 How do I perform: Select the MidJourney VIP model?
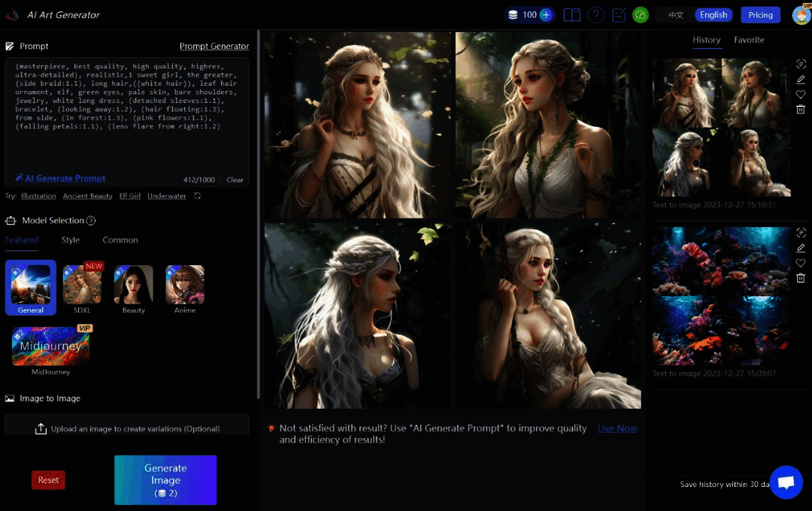51,350
